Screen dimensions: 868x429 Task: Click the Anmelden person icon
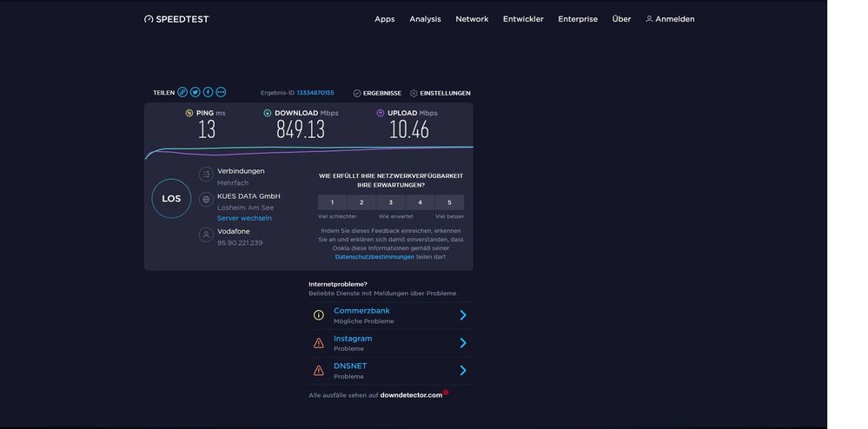click(649, 19)
